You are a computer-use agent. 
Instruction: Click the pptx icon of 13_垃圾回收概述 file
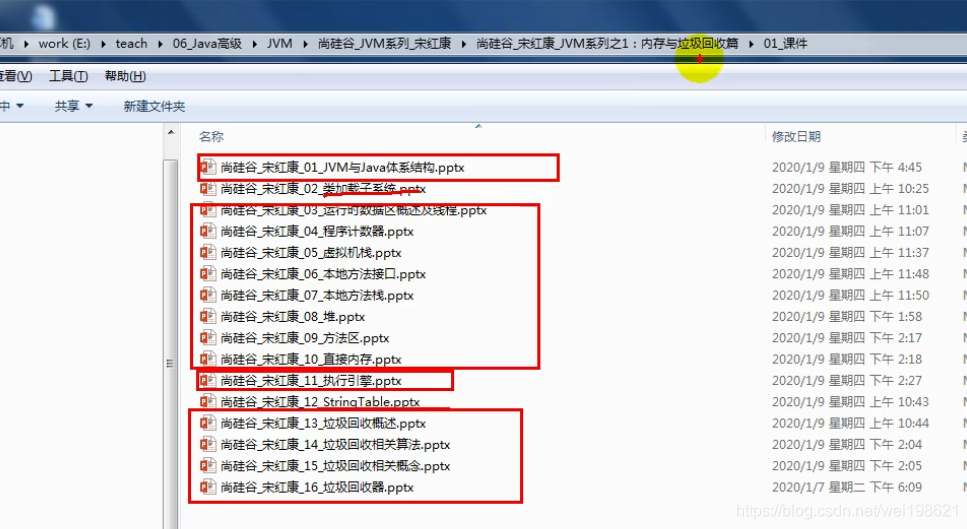[x=208, y=423]
